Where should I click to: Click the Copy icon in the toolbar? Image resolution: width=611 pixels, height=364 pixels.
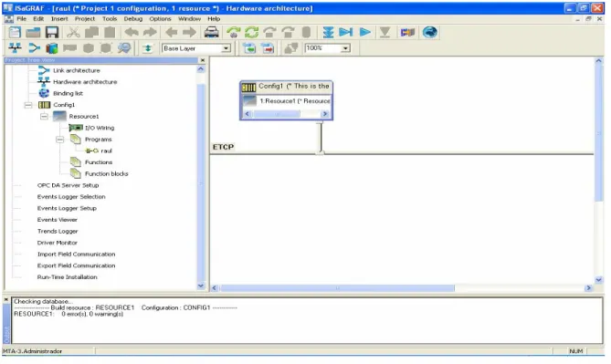coord(91,32)
